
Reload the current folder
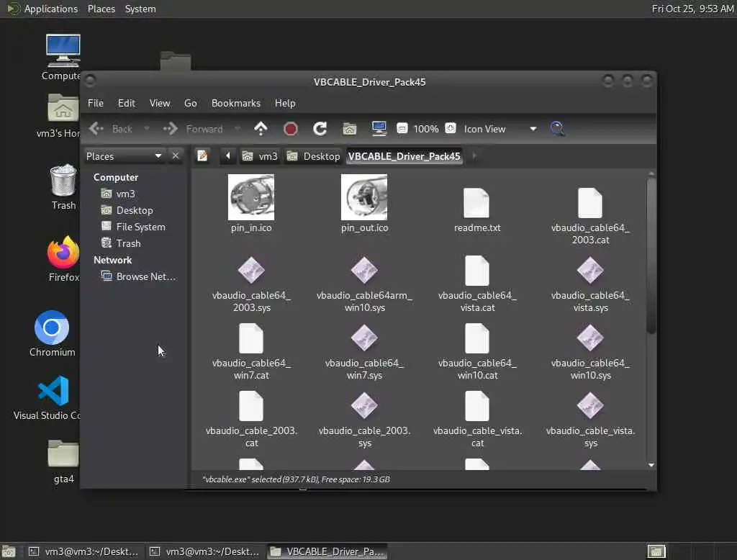point(320,128)
